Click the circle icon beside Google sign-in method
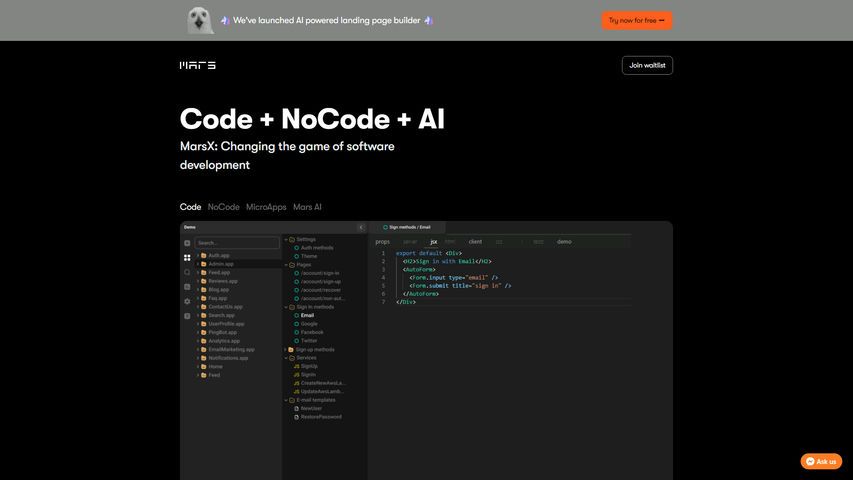Image resolution: width=853 pixels, height=480 pixels. point(296,324)
